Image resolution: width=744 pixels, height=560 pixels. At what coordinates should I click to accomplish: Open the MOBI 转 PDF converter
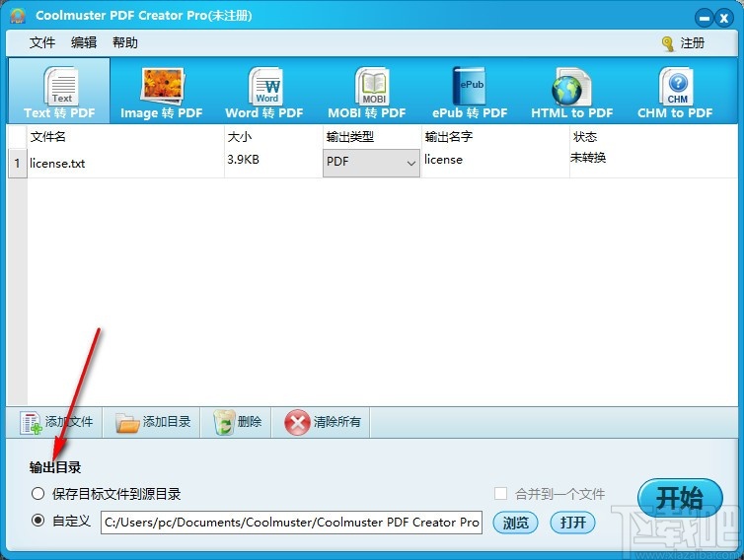(367, 91)
